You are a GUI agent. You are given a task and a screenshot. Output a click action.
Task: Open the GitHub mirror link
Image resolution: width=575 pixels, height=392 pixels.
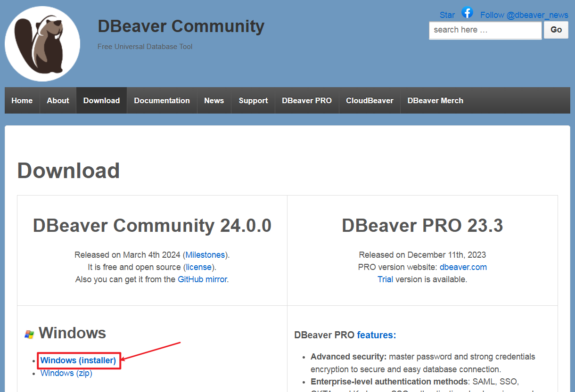tap(202, 279)
